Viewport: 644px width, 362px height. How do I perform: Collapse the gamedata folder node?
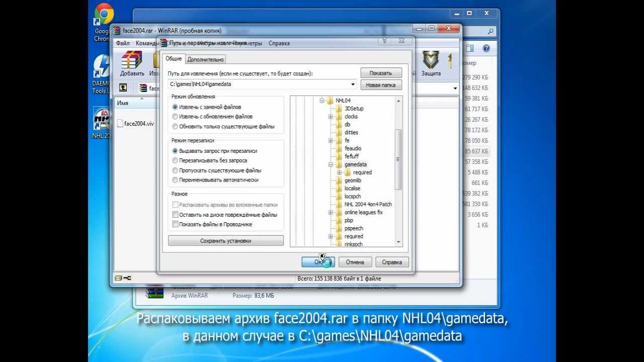point(331,164)
